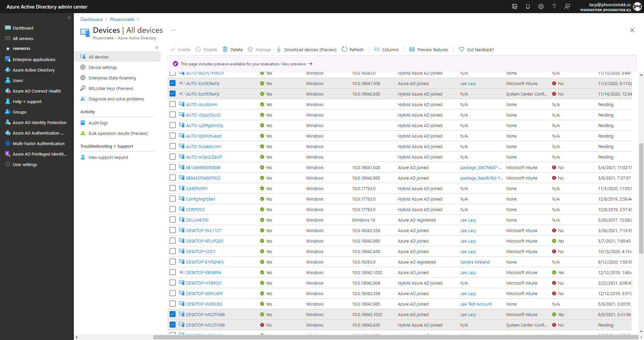This screenshot has width=644, height=340.
Task: Click the feedback person icon in top bar
Action: pyautogui.click(x=567, y=7)
